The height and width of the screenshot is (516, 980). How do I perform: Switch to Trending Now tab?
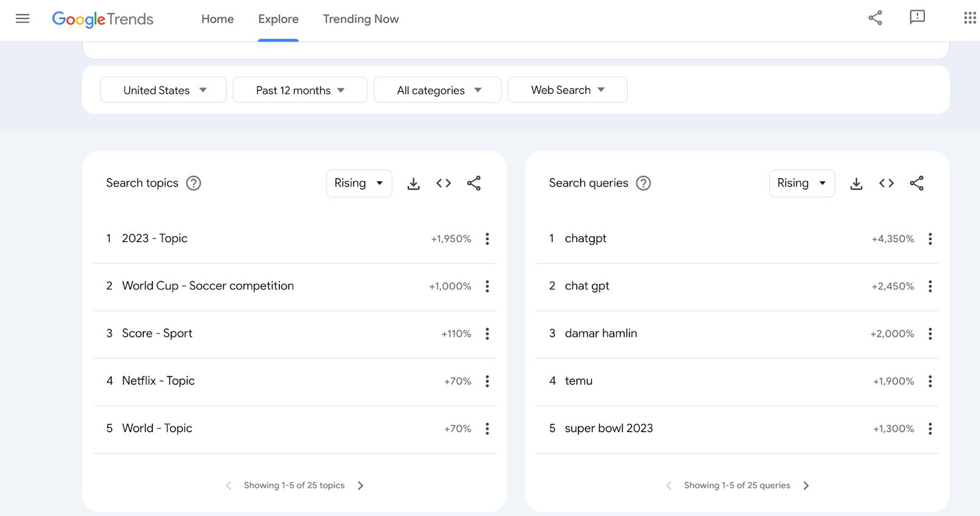pyautogui.click(x=361, y=19)
